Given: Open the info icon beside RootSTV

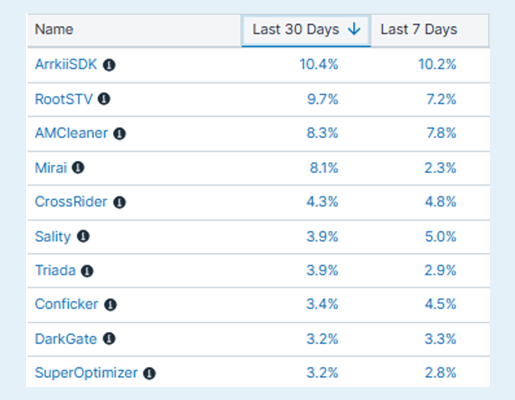Looking at the screenshot, I should [104, 99].
